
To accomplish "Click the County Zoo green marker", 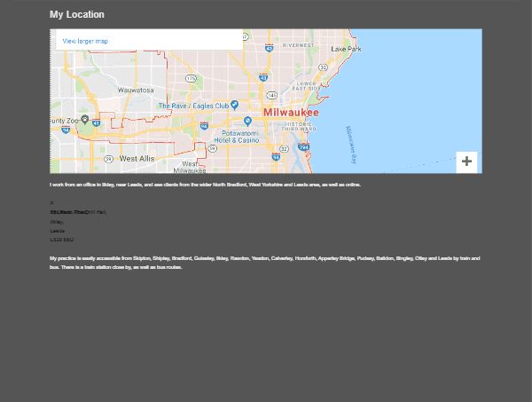I will [85, 120].
